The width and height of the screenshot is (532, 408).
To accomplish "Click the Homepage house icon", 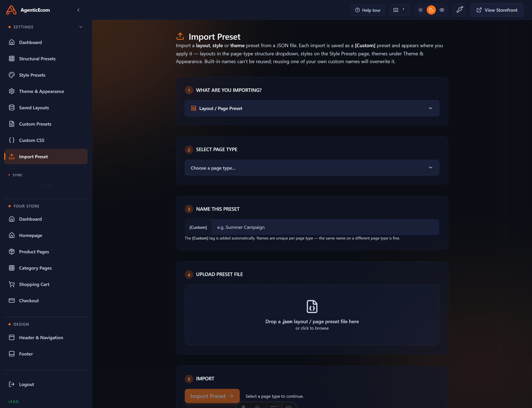I will click(x=12, y=235).
